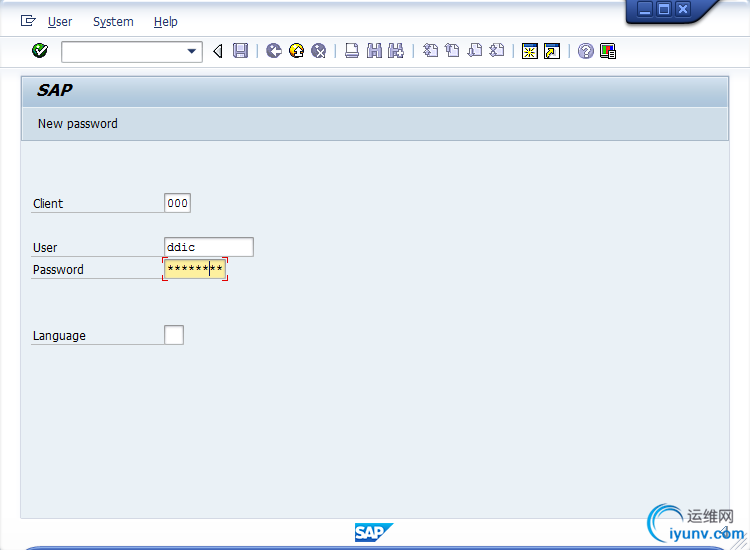Open Customize Local Layout icon

[x=608, y=51]
